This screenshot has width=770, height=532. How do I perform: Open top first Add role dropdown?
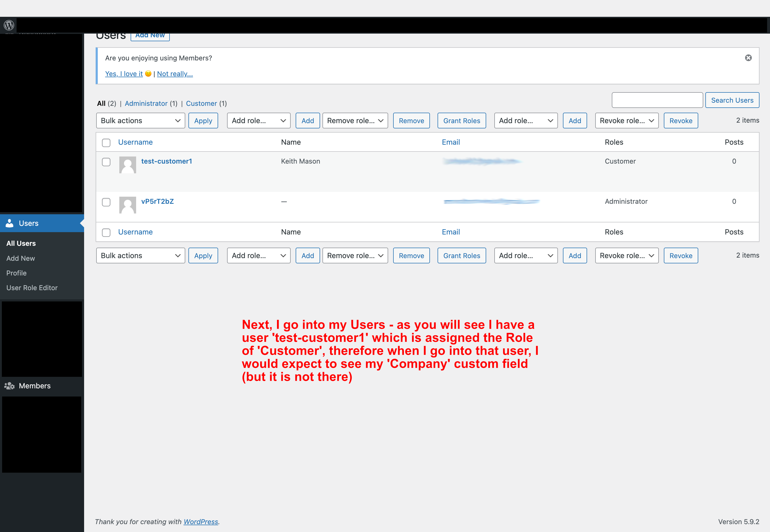pyautogui.click(x=259, y=121)
